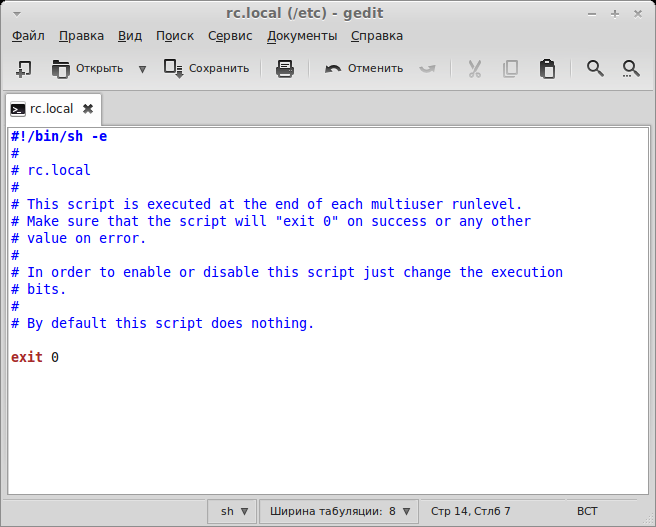Cut the selection using the scissors icon
This screenshot has width=656, height=527.
click(x=474, y=69)
